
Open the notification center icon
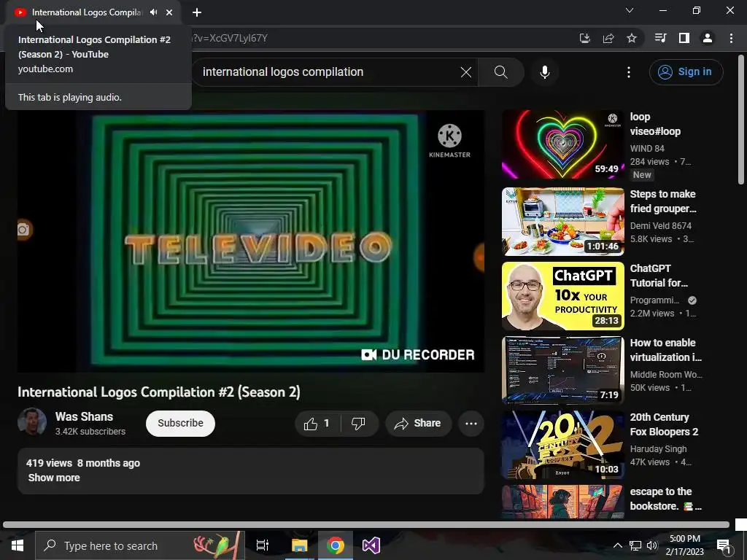(x=724, y=547)
